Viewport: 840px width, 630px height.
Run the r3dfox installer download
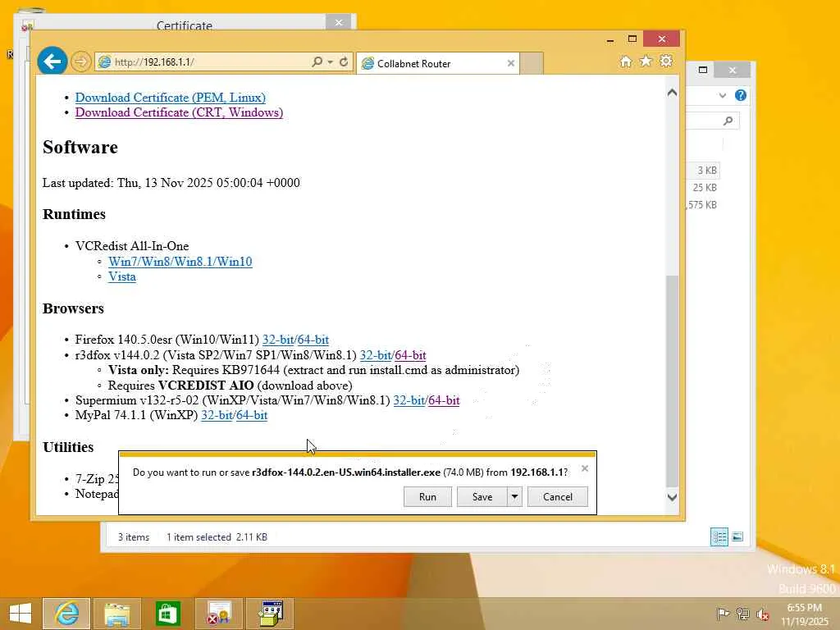427,496
